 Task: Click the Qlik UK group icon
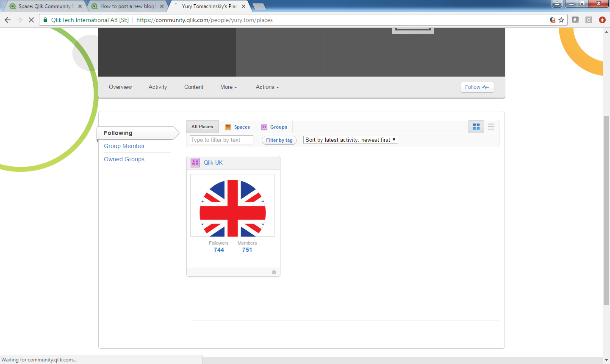[x=195, y=163]
